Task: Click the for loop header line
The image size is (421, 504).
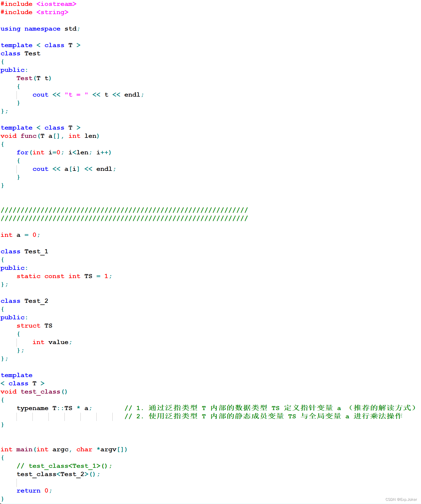Action: [x=64, y=152]
